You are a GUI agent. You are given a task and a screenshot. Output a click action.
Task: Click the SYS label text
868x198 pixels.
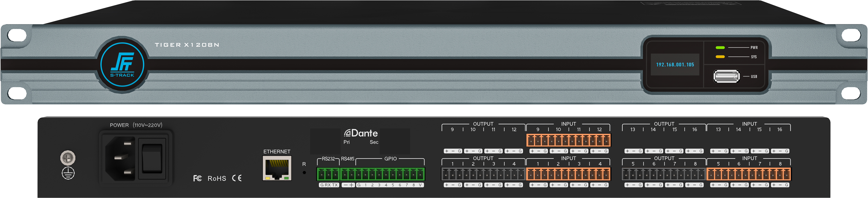pyautogui.click(x=754, y=57)
